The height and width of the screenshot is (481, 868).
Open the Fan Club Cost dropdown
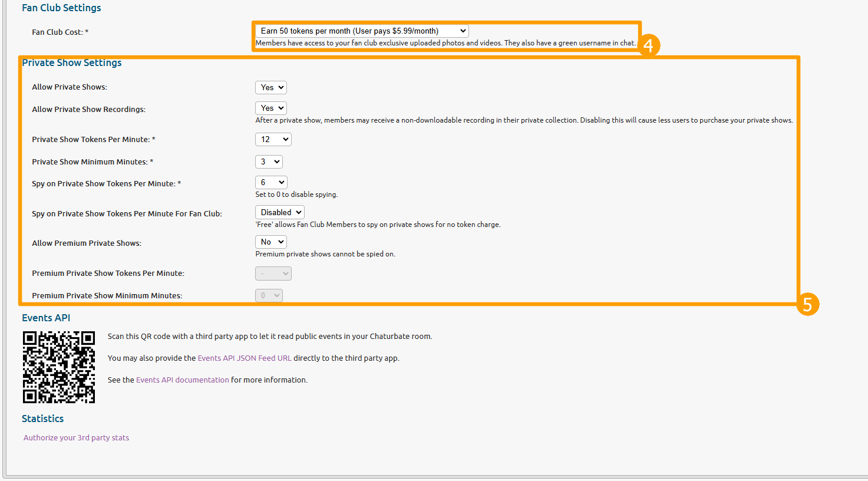click(362, 31)
